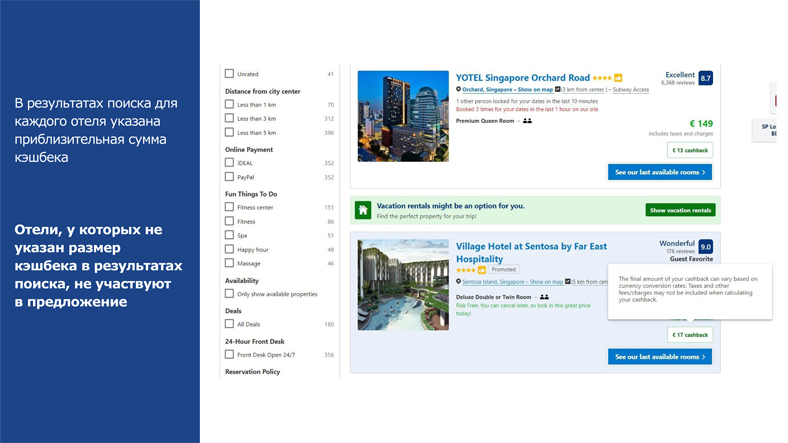
Task: Enable Only show available properties
Action: click(229, 294)
